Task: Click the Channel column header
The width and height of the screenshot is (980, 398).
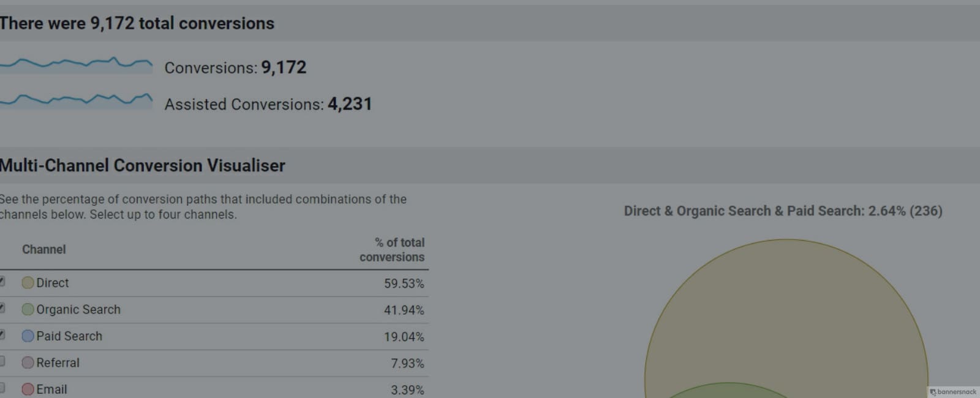Action: 43,249
